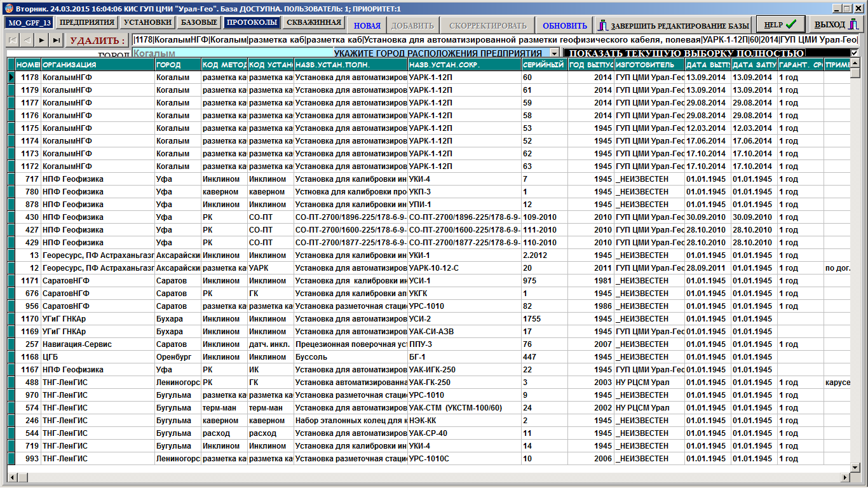The height and width of the screenshot is (488, 868).
Task: Select the 'Буссоль' installation name cell
Action: click(x=350, y=356)
